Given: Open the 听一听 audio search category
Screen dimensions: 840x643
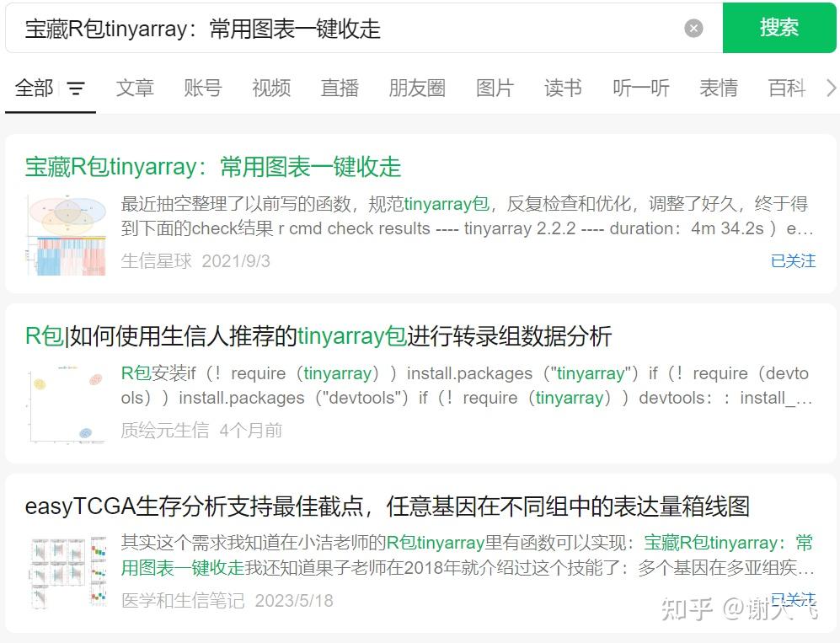Looking at the screenshot, I should 640,88.
